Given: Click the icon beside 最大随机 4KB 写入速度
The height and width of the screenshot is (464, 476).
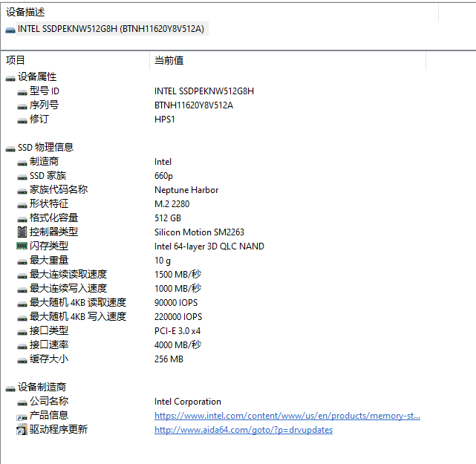Looking at the screenshot, I should [x=22, y=318].
